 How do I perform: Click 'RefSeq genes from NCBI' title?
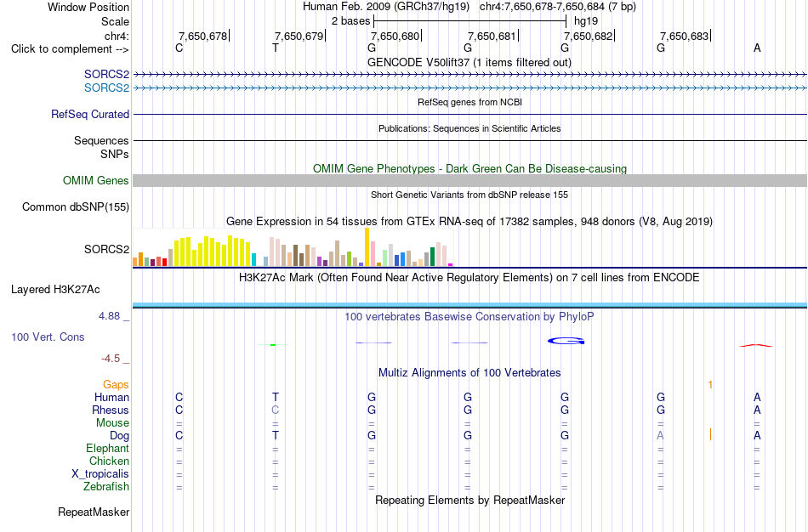click(x=470, y=102)
